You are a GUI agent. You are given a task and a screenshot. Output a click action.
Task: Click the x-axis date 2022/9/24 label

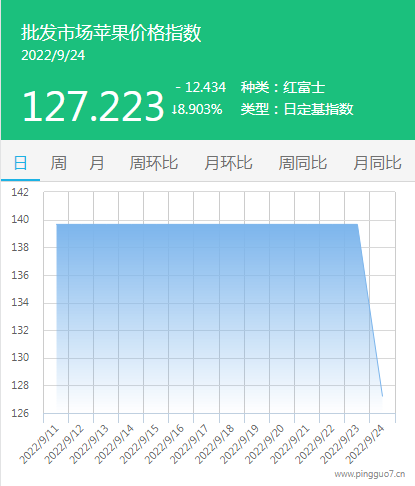(x=365, y=445)
